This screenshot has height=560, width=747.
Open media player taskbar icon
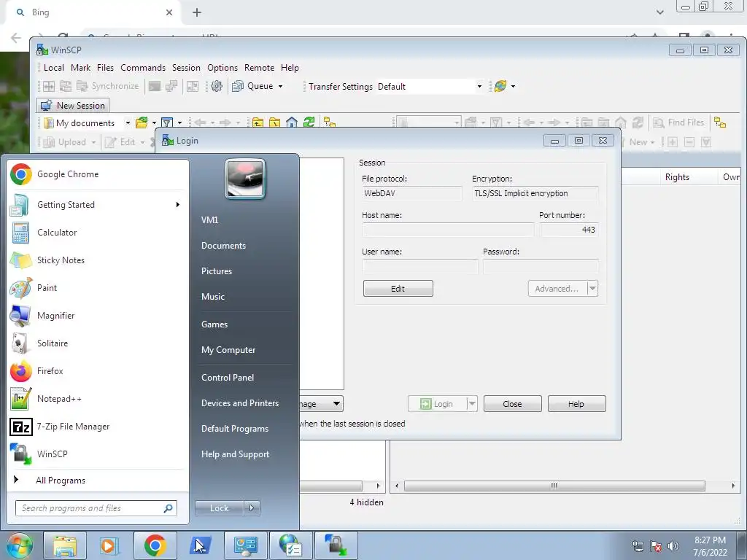point(109,545)
